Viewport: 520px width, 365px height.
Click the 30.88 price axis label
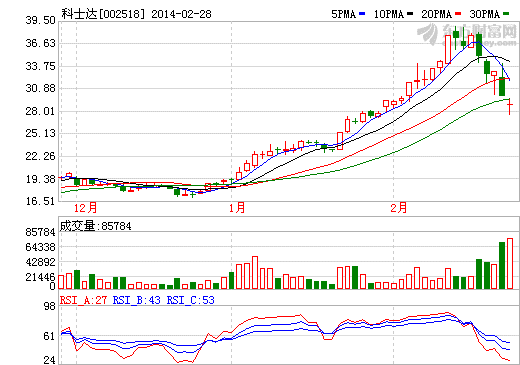40,88
